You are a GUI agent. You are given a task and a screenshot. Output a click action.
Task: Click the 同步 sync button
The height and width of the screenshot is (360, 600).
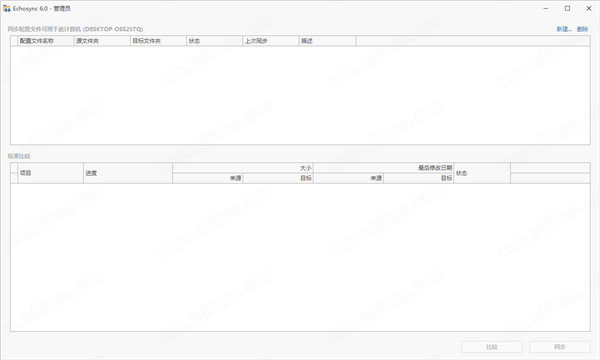(559, 347)
